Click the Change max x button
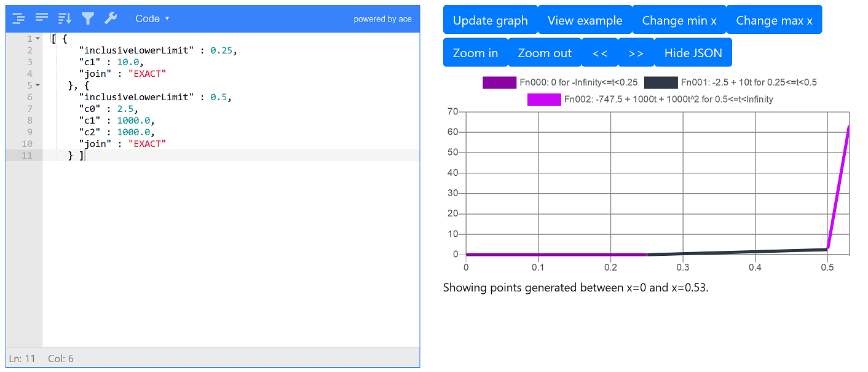868x372 pixels. point(774,20)
